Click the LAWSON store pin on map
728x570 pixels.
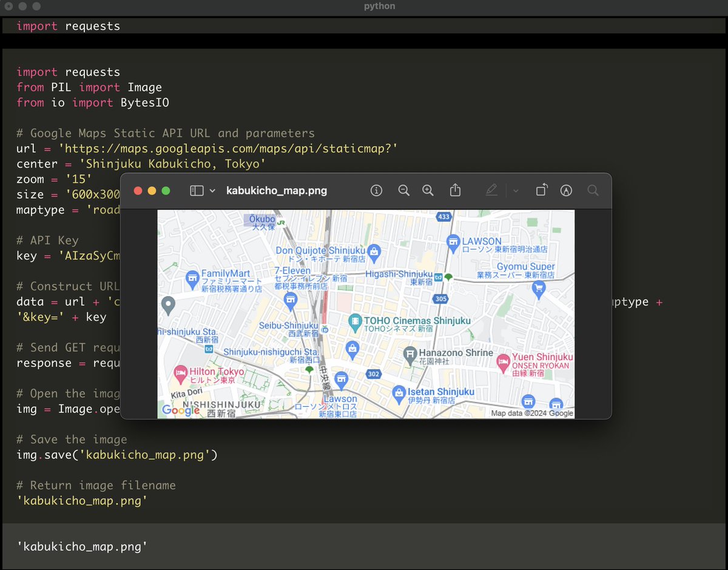click(453, 243)
